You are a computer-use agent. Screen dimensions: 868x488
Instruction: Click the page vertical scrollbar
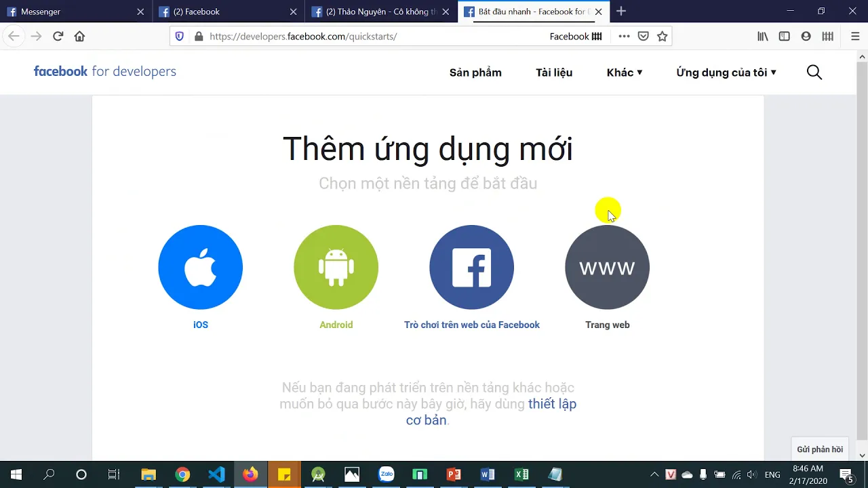[862, 251]
